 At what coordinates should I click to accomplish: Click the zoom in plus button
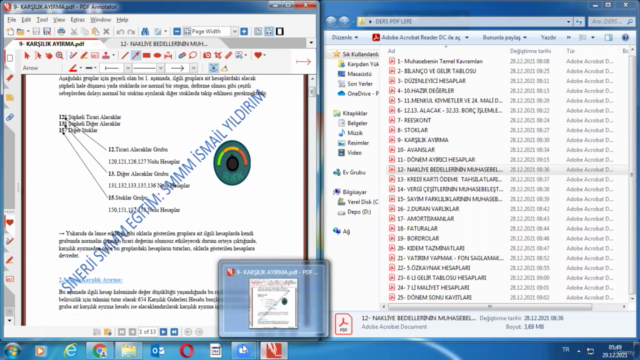[244, 31]
